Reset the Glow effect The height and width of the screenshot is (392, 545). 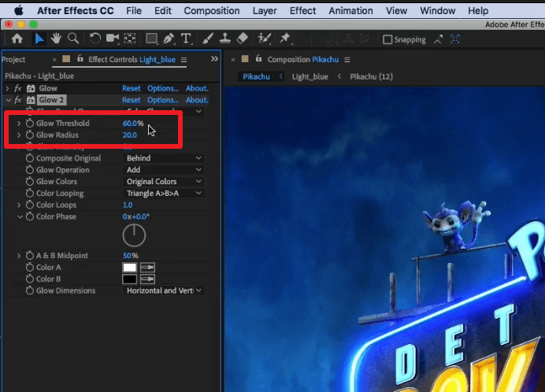[x=131, y=88]
